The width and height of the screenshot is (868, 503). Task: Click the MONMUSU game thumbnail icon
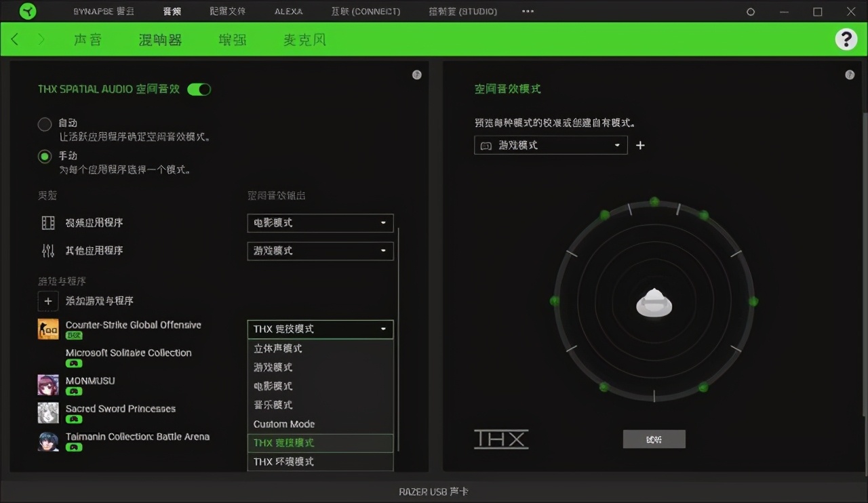tap(48, 384)
